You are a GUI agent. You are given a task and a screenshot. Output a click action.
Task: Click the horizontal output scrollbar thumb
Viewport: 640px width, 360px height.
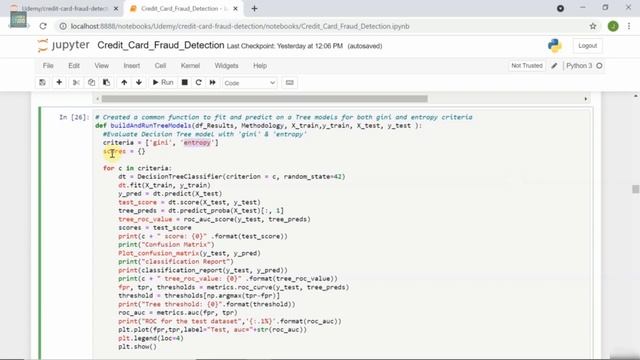coord(264,99)
